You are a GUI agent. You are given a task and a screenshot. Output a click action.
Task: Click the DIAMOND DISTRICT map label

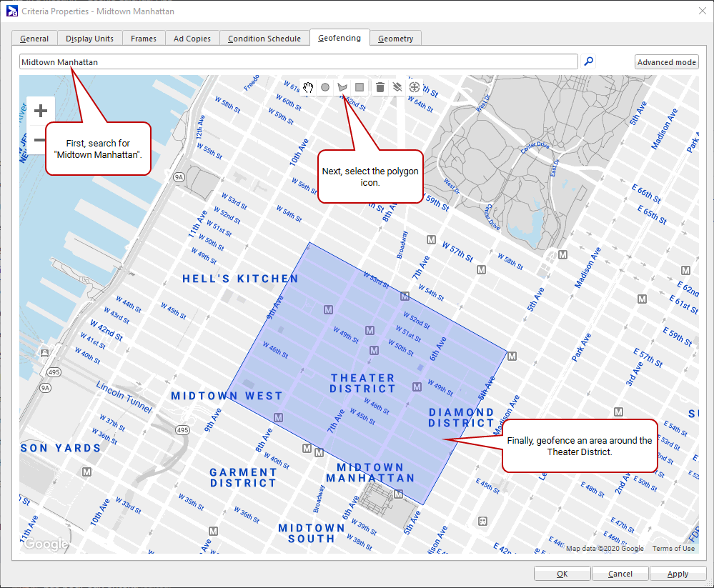coord(462,417)
